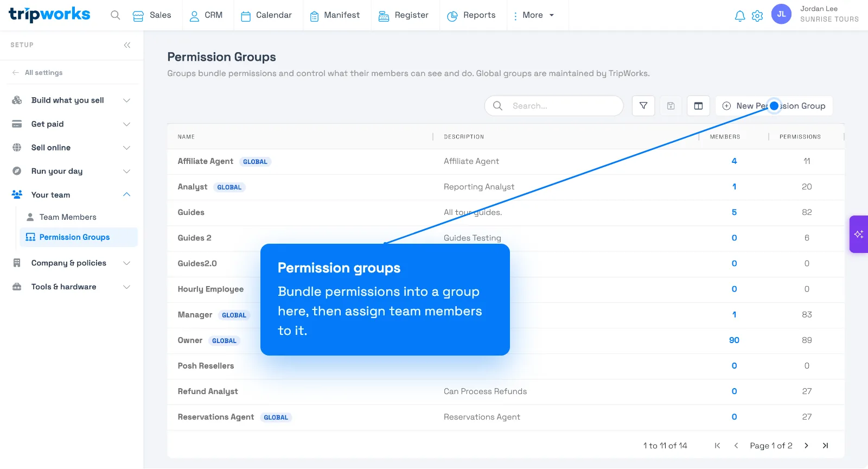Click the Your team people icon
The height and width of the screenshot is (469, 868).
17,194
